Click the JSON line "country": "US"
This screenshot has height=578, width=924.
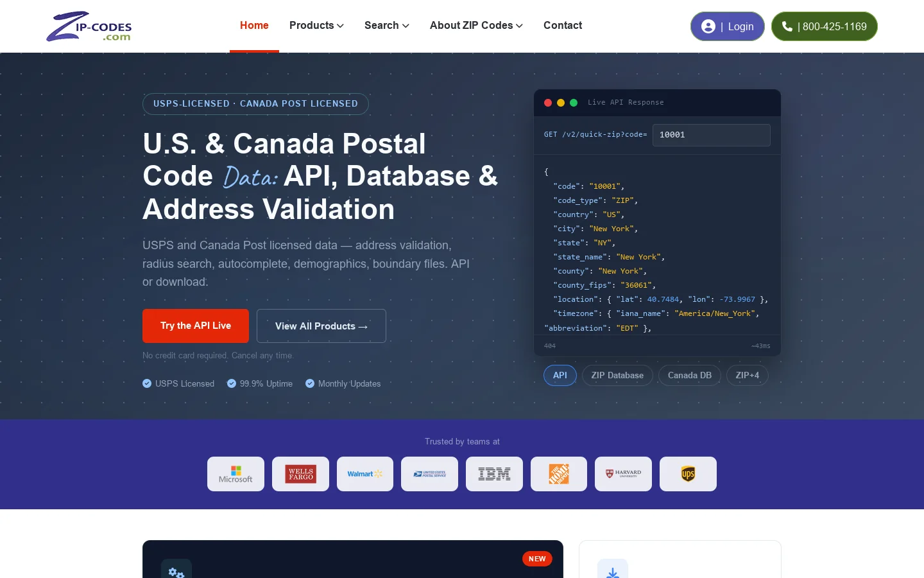coord(589,215)
